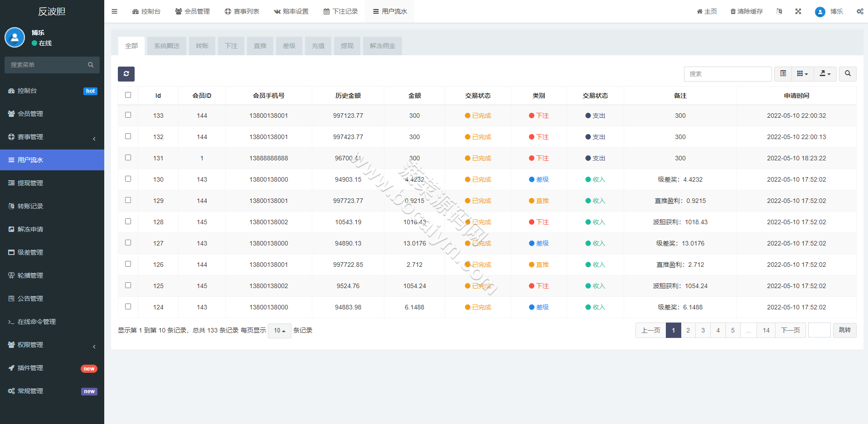Check the select-all checkbox in header
The image size is (868, 424).
[128, 95]
